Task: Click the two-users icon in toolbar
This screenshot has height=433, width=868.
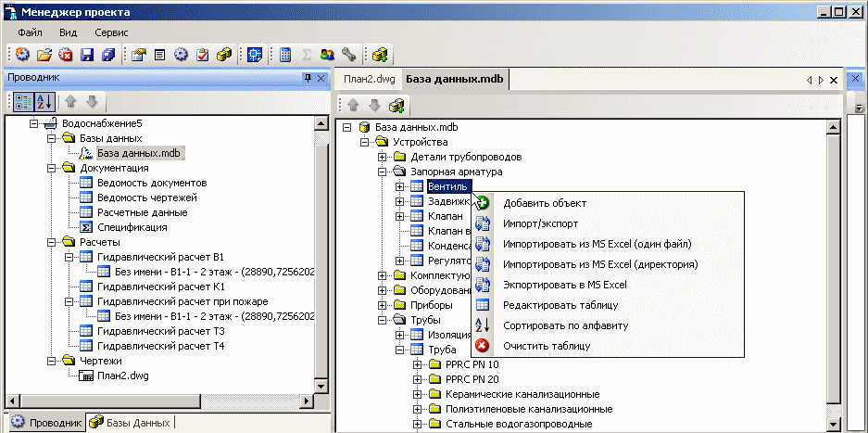Action: [327, 55]
